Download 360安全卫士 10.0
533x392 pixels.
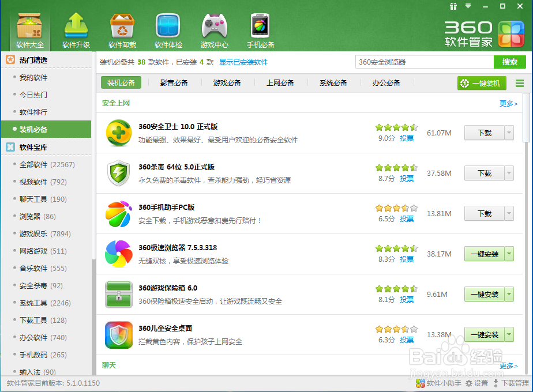tap(485, 133)
